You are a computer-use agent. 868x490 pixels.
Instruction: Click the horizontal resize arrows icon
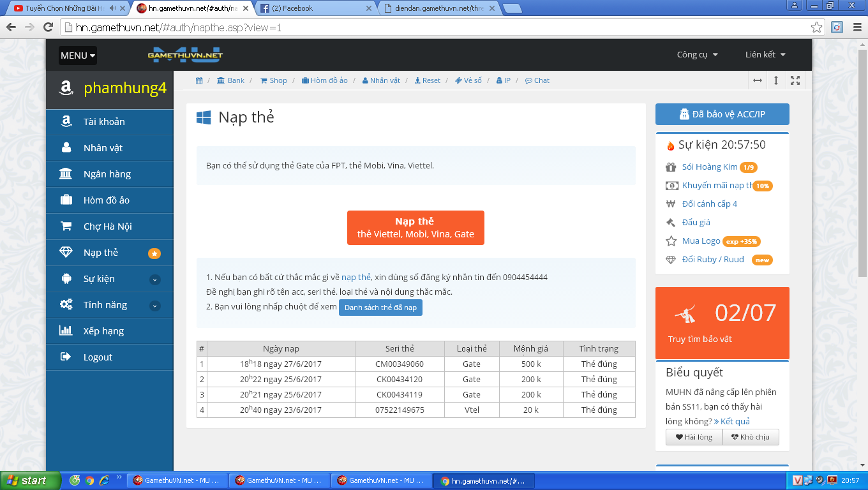point(758,80)
